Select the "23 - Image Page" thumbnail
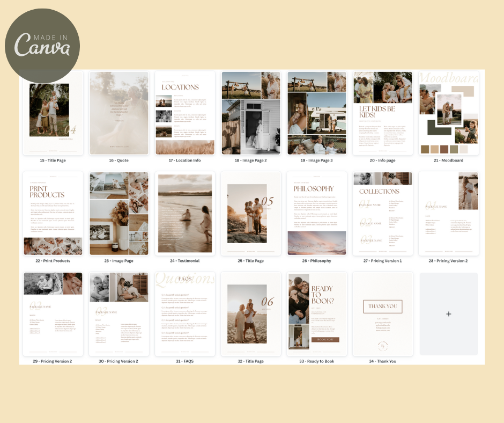 pyautogui.click(x=118, y=213)
